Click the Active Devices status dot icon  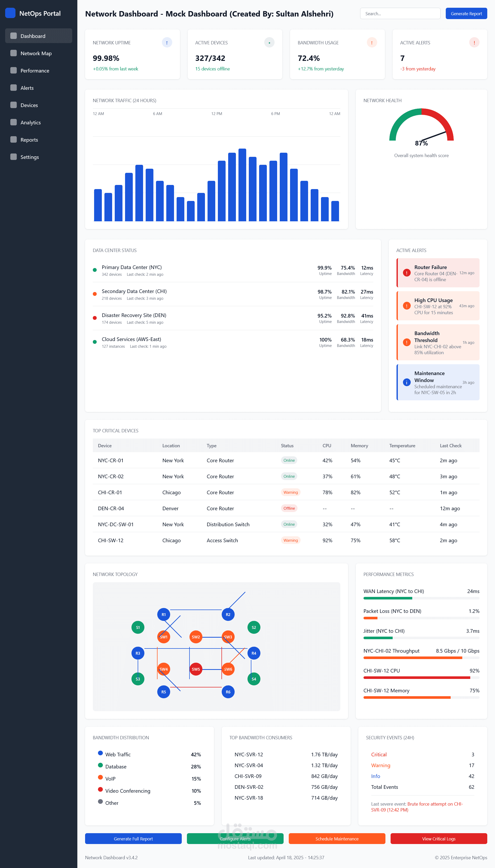coord(269,43)
